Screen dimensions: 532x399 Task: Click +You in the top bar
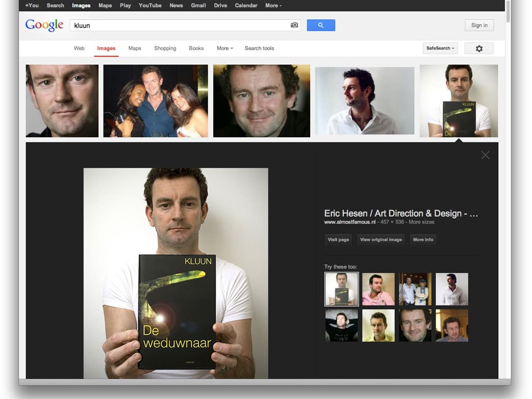pyautogui.click(x=32, y=5)
